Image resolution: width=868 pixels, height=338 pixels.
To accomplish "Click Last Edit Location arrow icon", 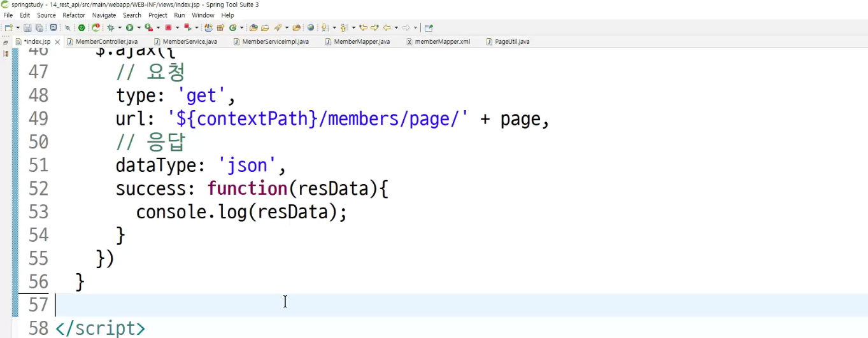I will pyautogui.click(x=363, y=27).
